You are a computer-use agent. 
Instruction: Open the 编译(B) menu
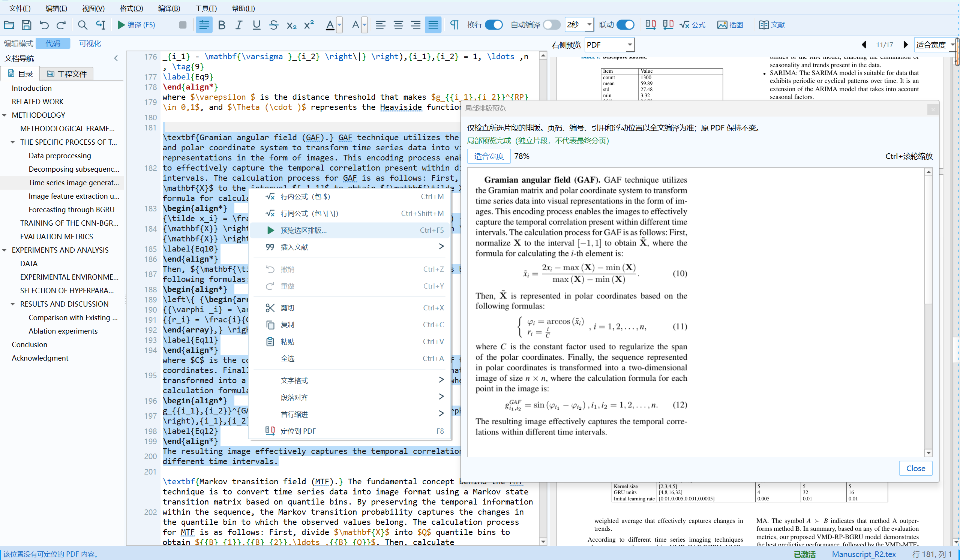(x=169, y=8)
